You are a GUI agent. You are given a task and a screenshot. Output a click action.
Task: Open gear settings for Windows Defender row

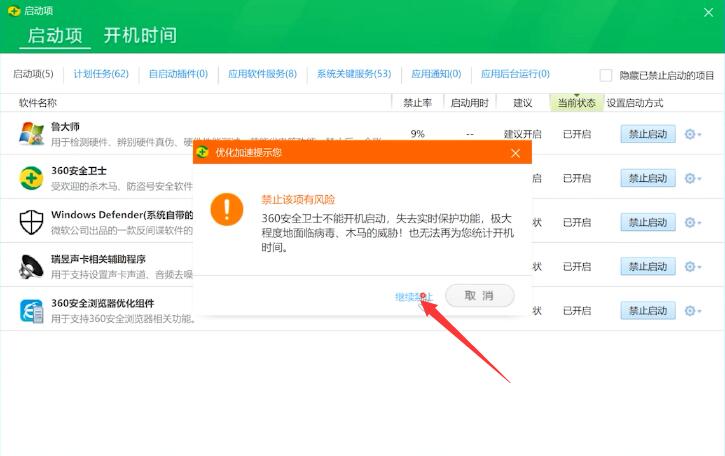[x=693, y=222]
